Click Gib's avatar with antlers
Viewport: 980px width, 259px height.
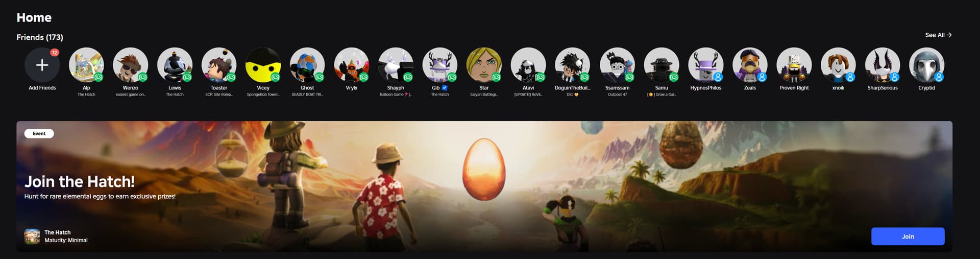pyautogui.click(x=440, y=65)
